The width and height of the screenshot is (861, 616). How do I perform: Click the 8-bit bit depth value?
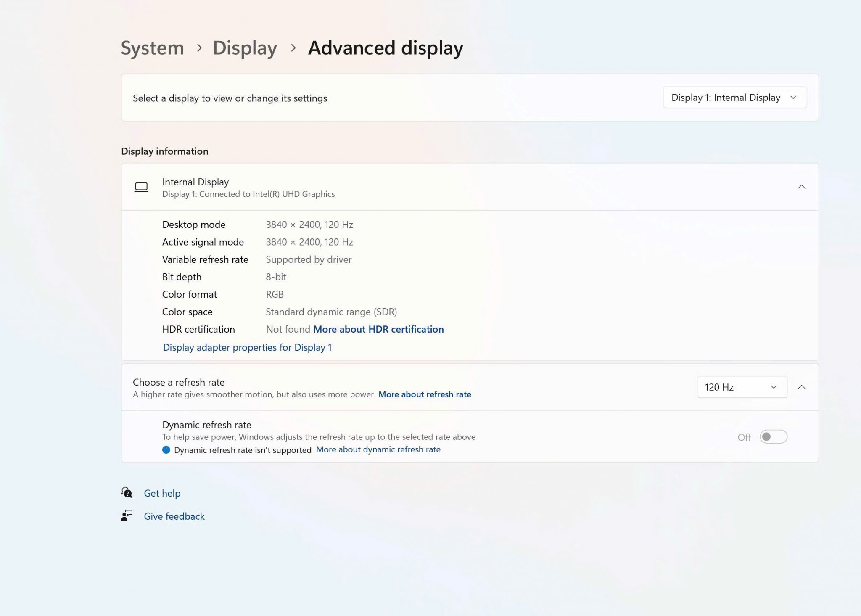(276, 277)
